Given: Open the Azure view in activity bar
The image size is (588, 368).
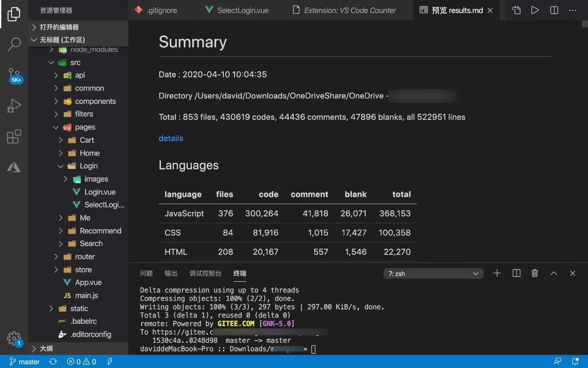Looking at the screenshot, I should pyautogui.click(x=14, y=167).
